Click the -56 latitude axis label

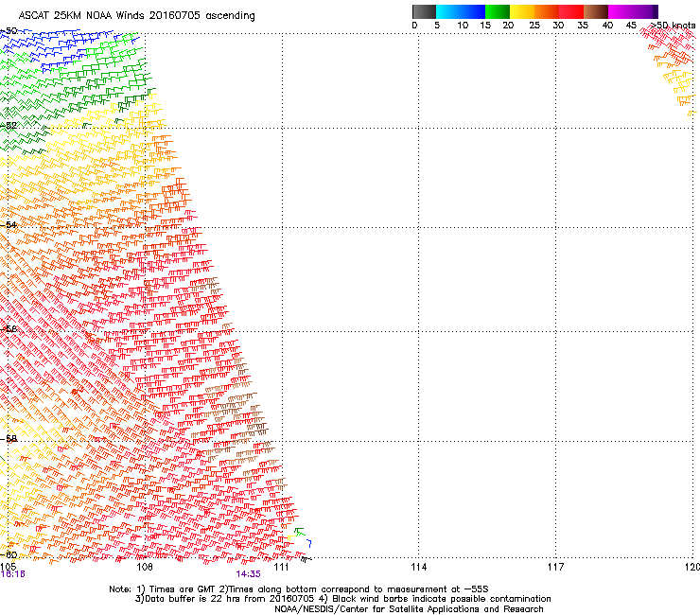(x=9, y=329)
